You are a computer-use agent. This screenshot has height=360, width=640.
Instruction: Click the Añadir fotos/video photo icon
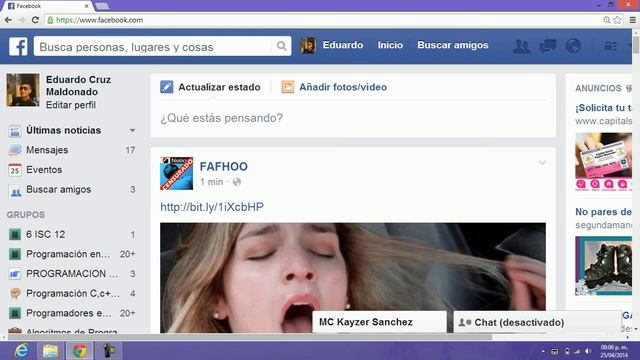(287, 87)
